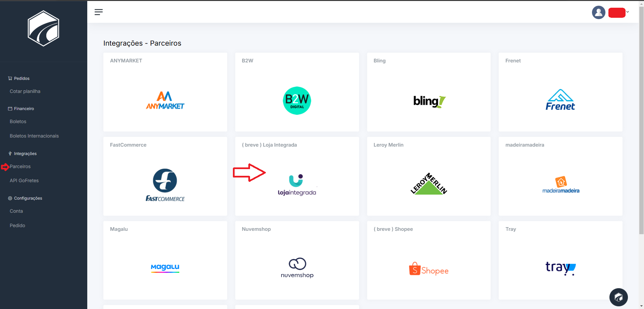Click the GoFretes logo in sidebar

tap(43, 28)
